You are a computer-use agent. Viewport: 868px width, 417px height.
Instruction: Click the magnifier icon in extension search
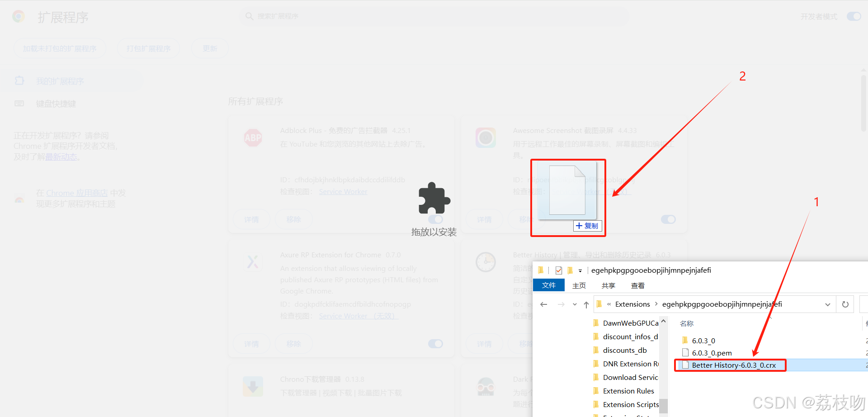click(249, 16)
